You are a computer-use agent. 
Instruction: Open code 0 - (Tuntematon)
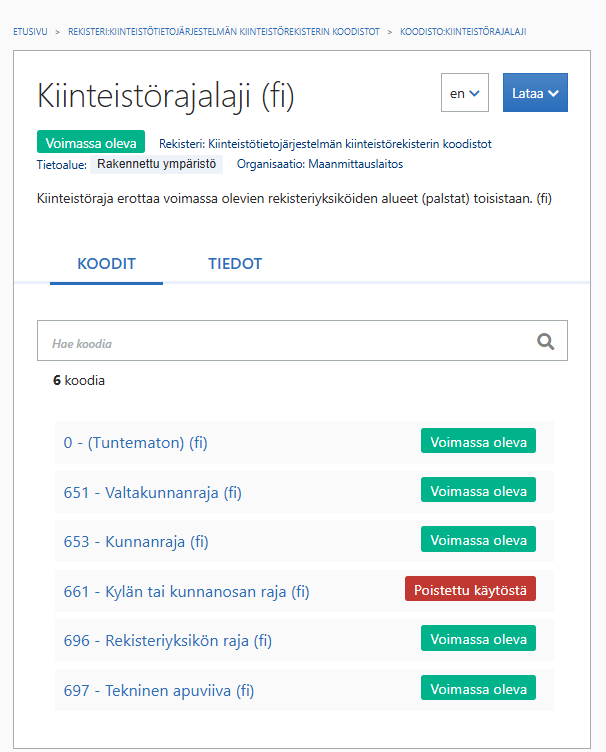click(136, 443)
